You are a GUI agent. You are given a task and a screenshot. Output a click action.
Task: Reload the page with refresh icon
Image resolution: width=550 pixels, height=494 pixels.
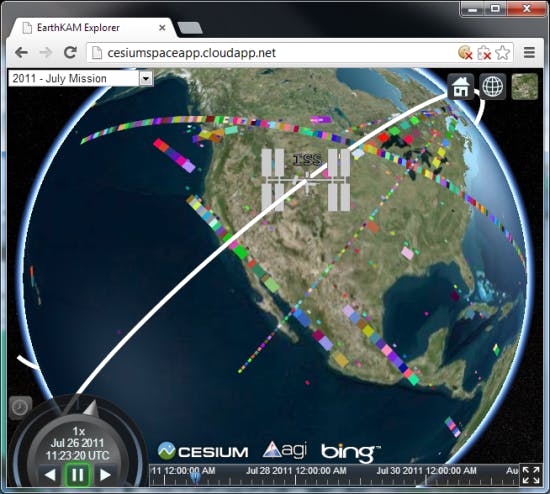(70, 53)
